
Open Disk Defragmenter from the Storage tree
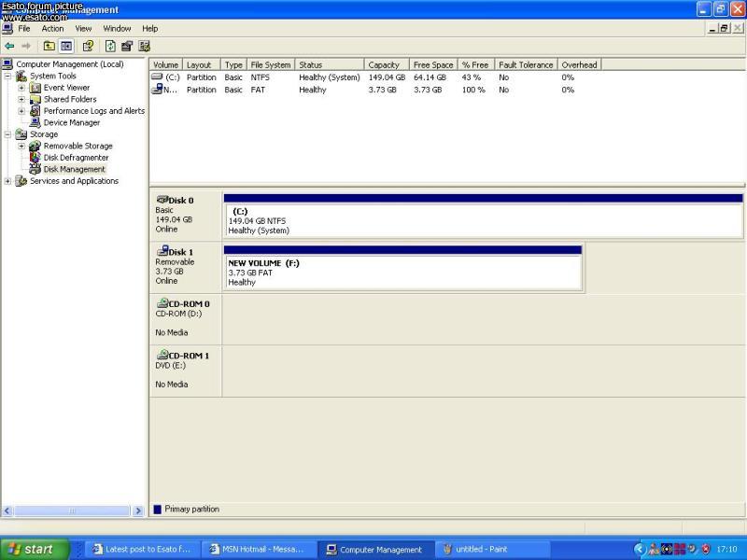tap(76, 158)
